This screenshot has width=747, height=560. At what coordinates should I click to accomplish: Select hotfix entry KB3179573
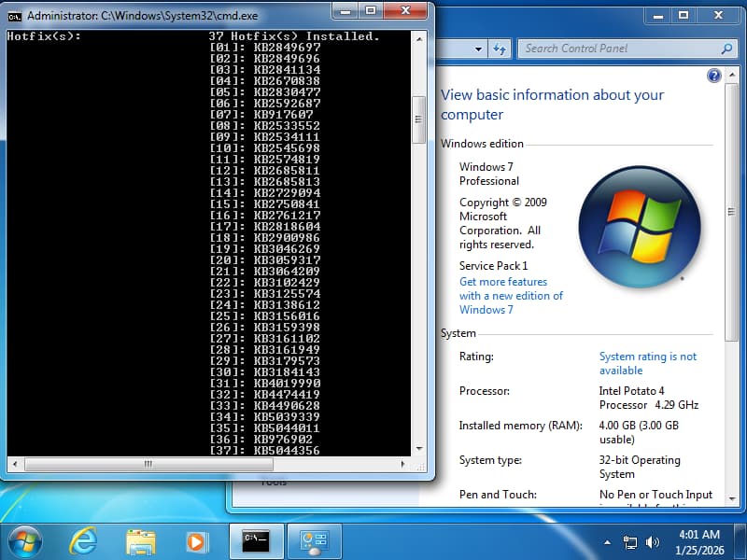(x=287, y=361)
